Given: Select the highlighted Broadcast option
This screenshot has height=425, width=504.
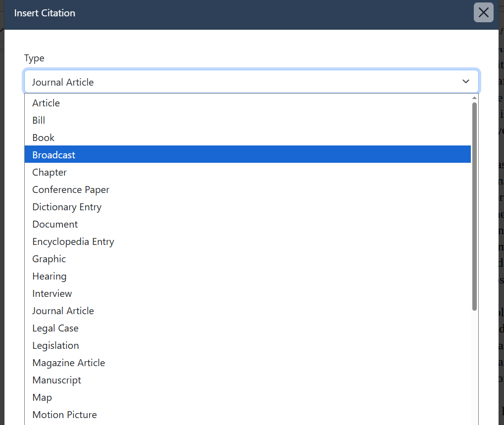Looking at the screenshot, I should click(54, 155).
